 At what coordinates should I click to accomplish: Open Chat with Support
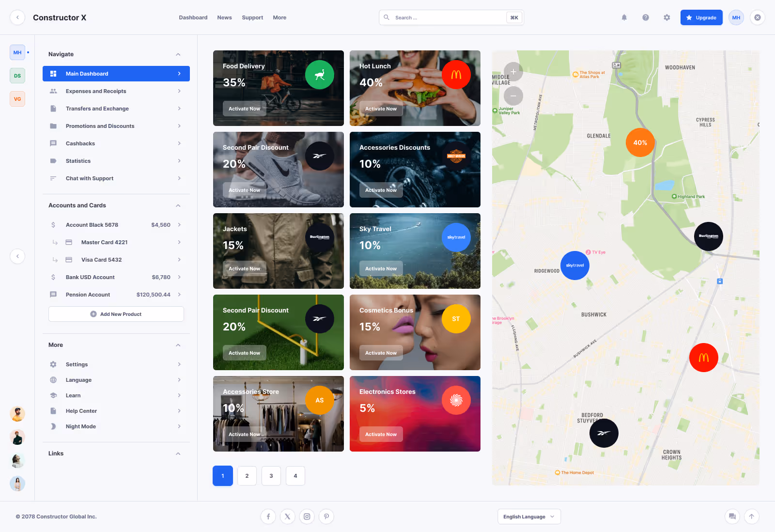point(116,178)
